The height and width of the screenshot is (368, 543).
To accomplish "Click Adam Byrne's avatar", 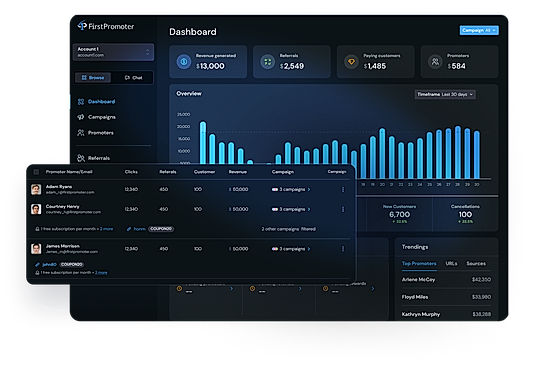I will pos(36,189).
